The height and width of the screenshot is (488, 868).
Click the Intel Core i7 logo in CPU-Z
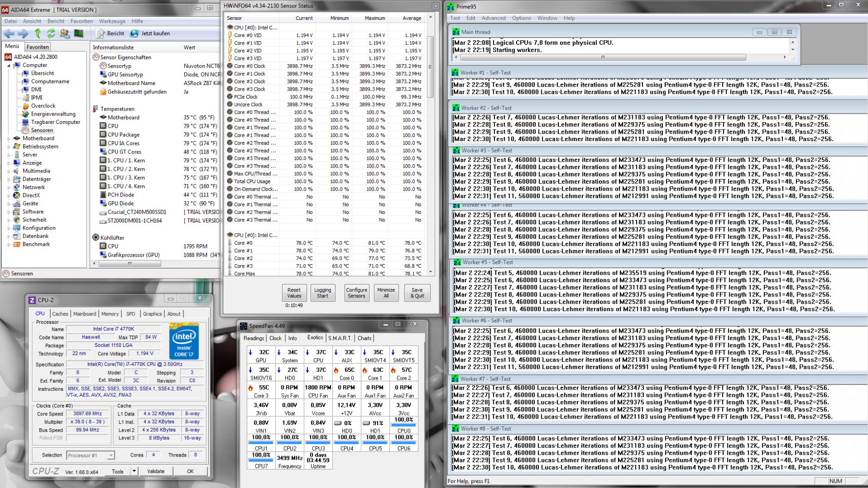click(184, 341)
